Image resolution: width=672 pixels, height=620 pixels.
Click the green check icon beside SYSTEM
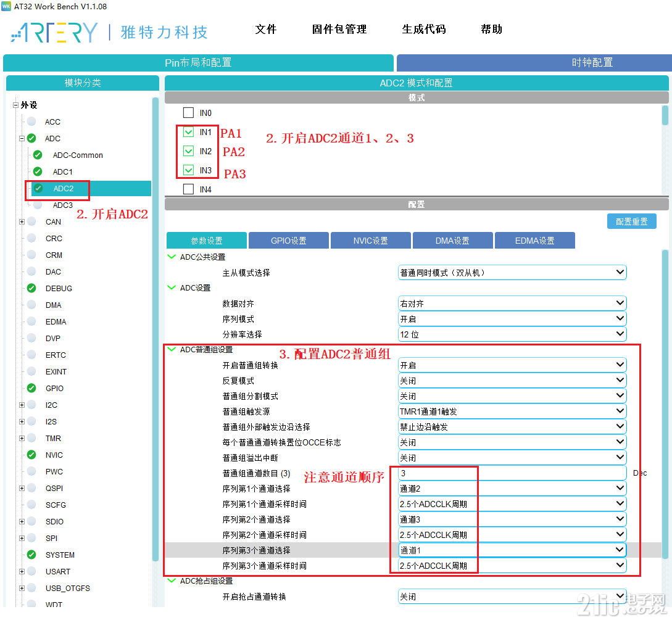pyautogui.click(x=31, y=555)
